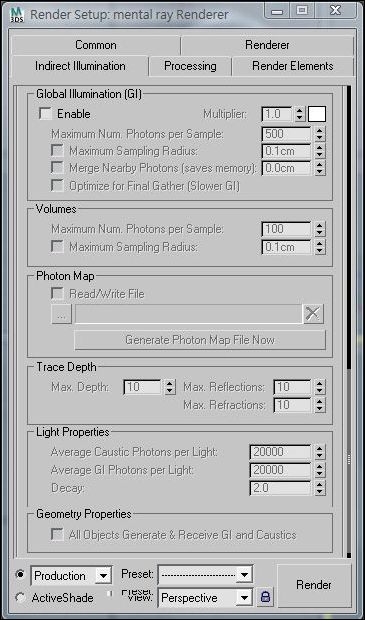Click the Max. Depth spinner arrows
The height and width of the screenshot is (620, 365).
(x=170, y=387)
